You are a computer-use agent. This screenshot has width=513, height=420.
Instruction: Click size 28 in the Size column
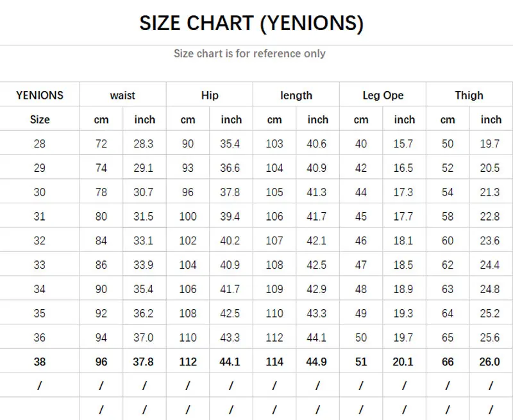(40, 144)
